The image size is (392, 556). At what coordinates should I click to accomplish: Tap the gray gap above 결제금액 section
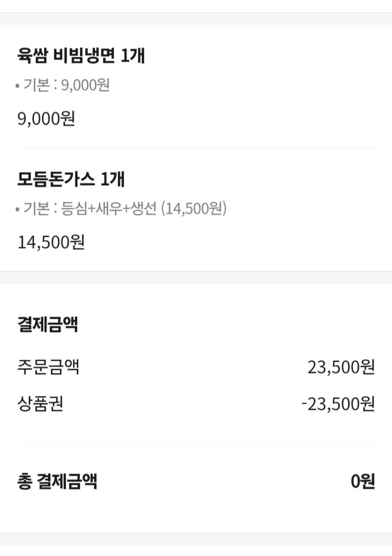(196, 277)
